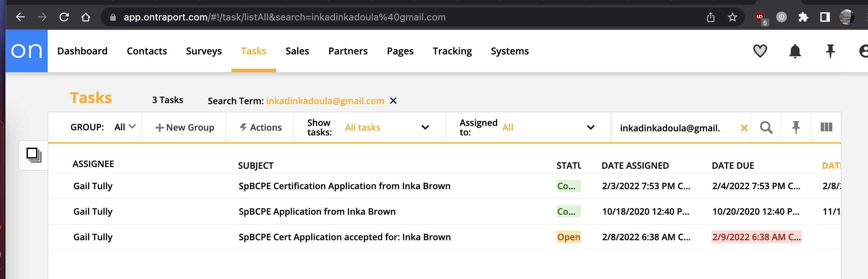Click the Ontraport 'on' logo
868x279 pixels.
pyautogui.click(x=27, y=51)
